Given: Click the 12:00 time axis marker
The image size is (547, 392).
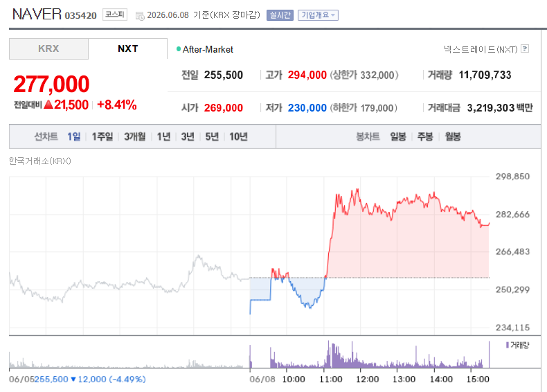Looking at the screenshot, I should 368,379.
